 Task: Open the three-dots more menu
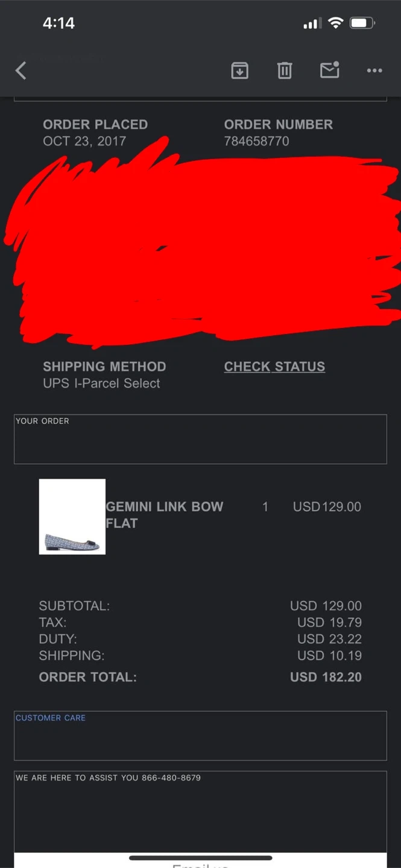pyautogui.click(x=374, y=71)
